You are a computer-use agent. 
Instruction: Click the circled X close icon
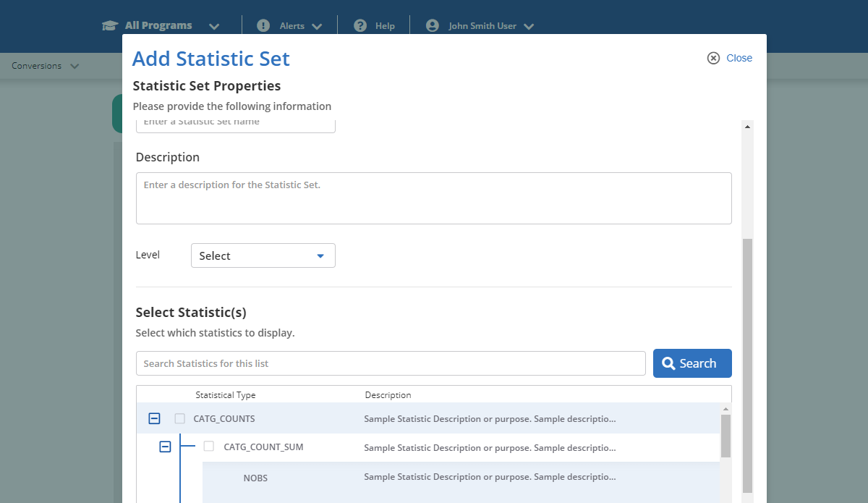[713, 58]
